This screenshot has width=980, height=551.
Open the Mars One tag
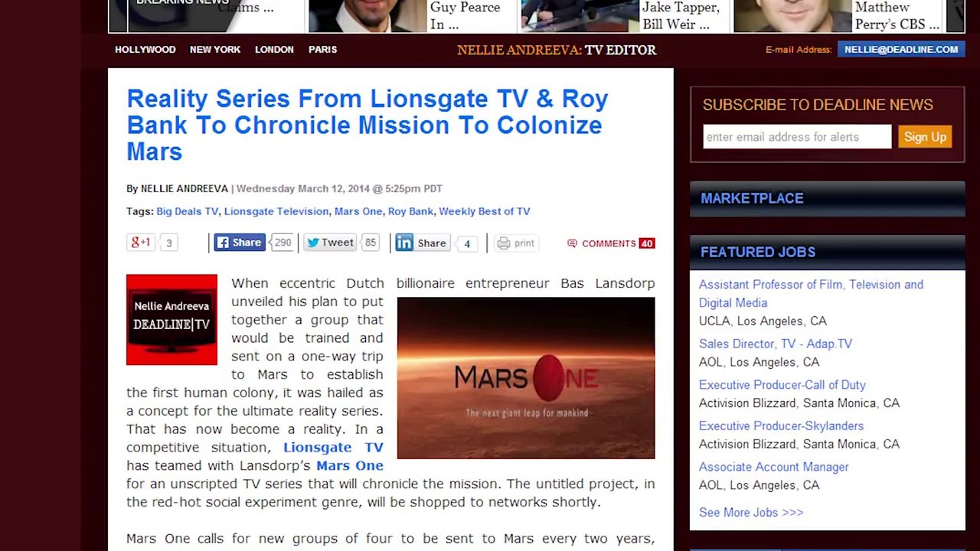click(358, 211)
